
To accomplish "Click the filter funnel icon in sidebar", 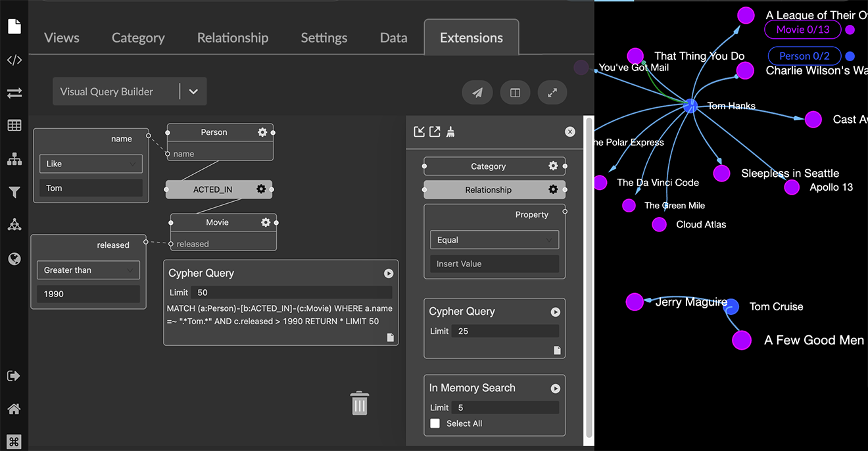I will click(x=14, y=192).
